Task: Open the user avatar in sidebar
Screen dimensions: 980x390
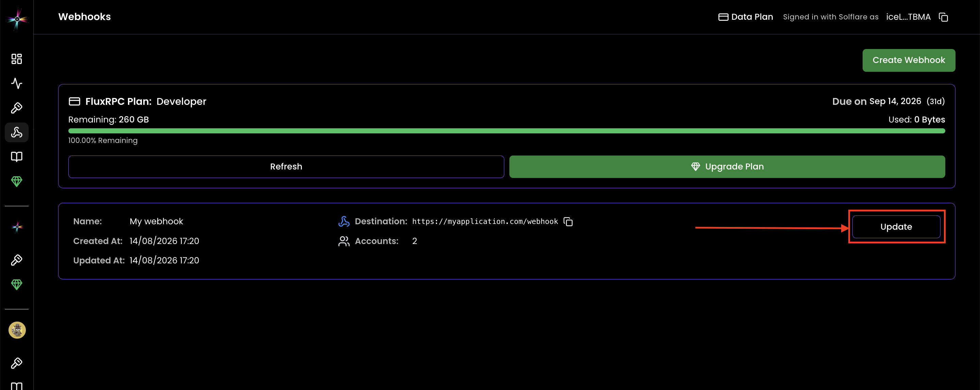Action: click(x=17, y=330)
